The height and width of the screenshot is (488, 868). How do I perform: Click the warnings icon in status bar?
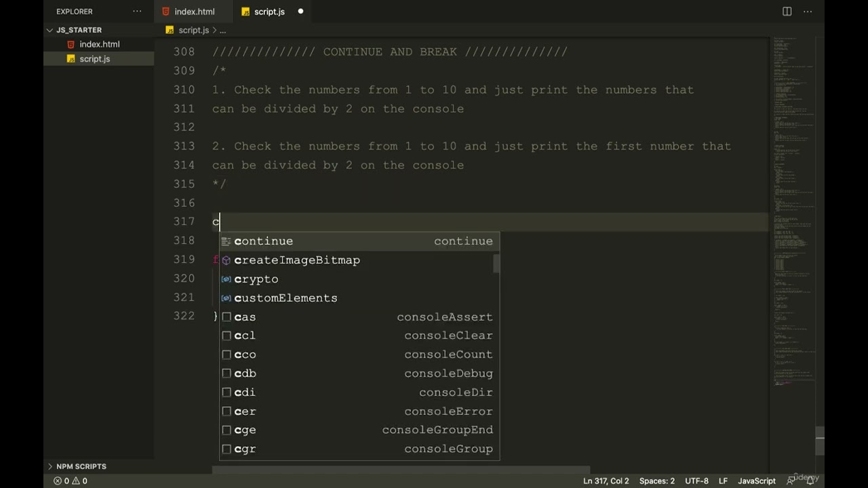[x=75, y=481]
